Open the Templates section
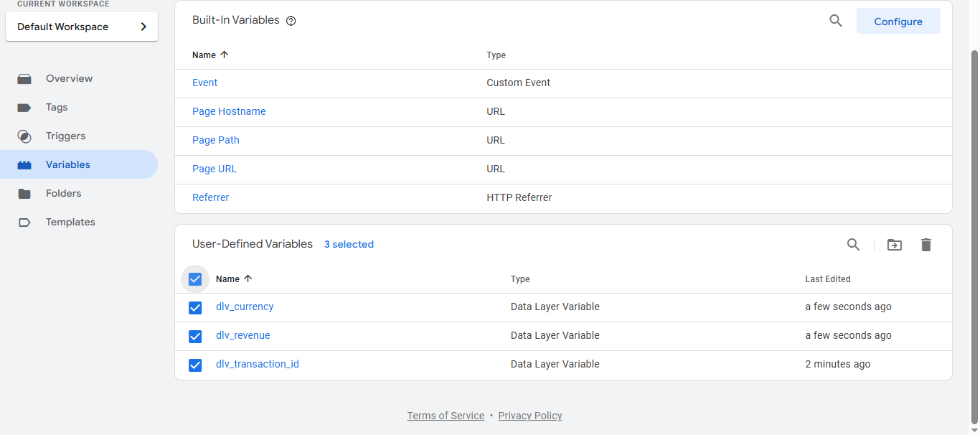Image resolution: width=980 pixels, height=435 pixels. pos(70,223)
